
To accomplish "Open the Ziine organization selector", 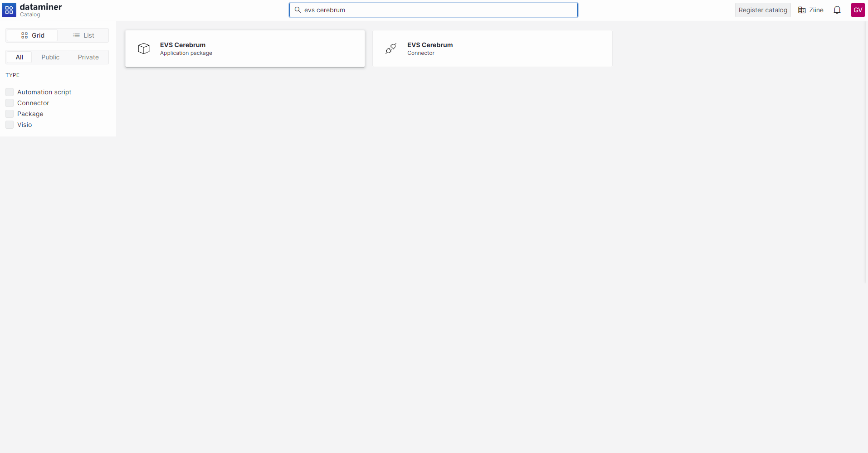I will click(x=811, y=10).
